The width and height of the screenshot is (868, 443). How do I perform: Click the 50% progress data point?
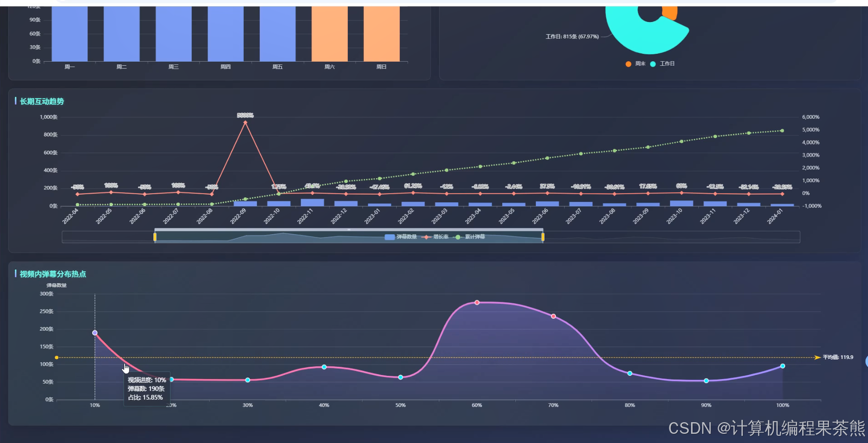coord(401,377)
